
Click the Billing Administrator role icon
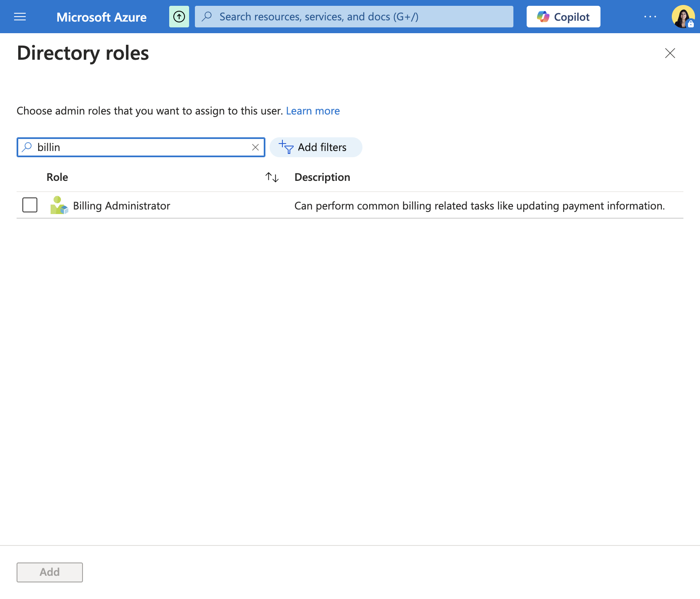click(59, 205)
